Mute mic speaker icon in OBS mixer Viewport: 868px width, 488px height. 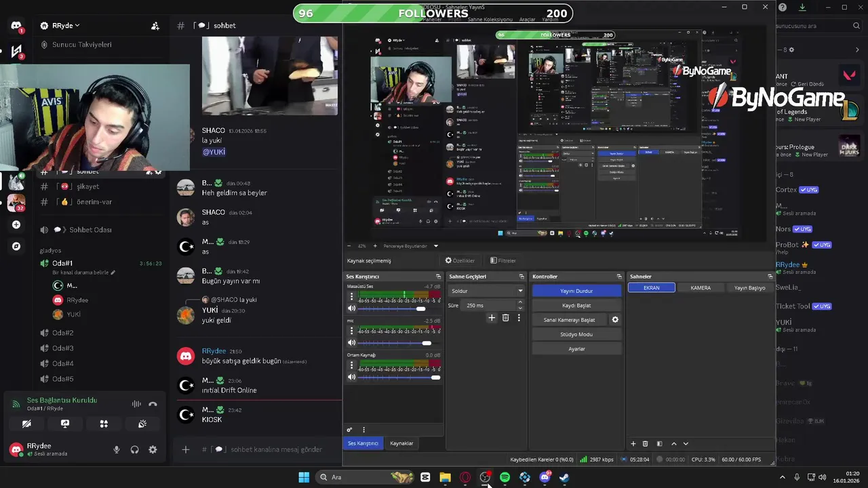click(351, 343)
